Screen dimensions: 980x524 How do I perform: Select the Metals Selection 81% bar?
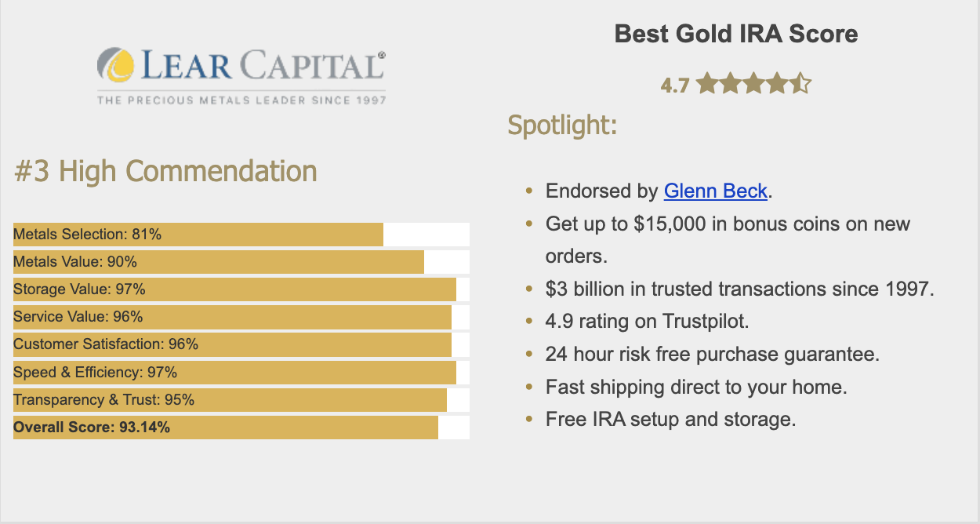pyautogui.click(x=241, y=235)
